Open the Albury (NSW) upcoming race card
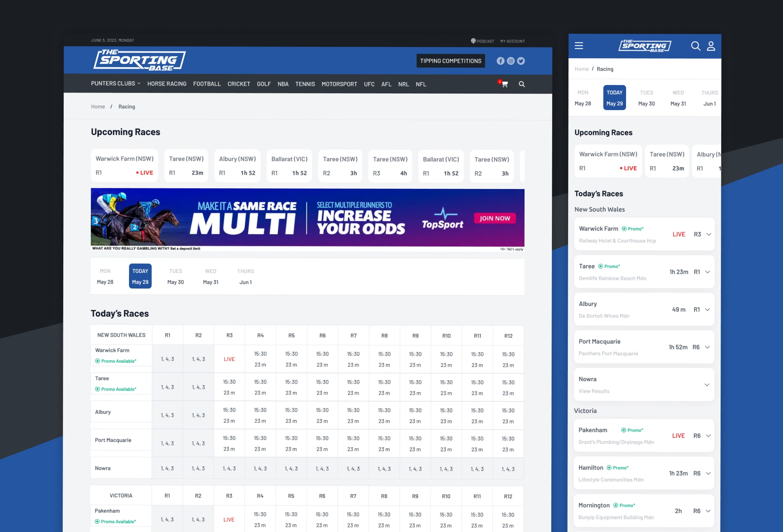This screenshot has width=783, height=532. [237, 166]
